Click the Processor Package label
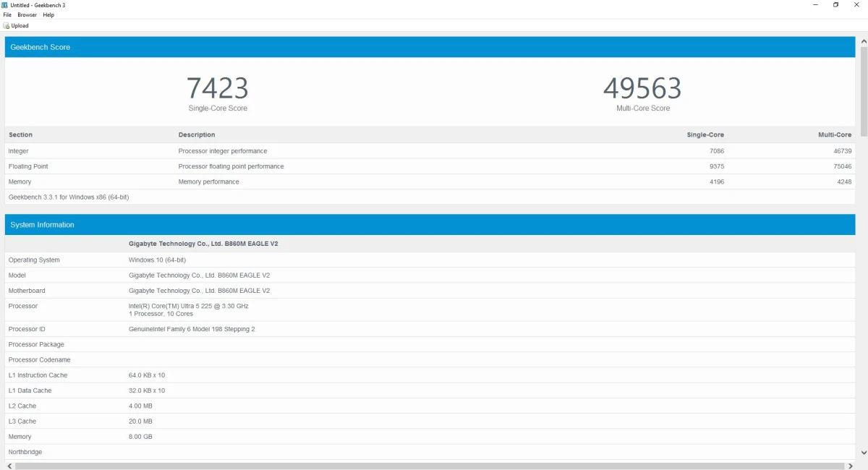This screenshot has height=470, width=868. 36,345
